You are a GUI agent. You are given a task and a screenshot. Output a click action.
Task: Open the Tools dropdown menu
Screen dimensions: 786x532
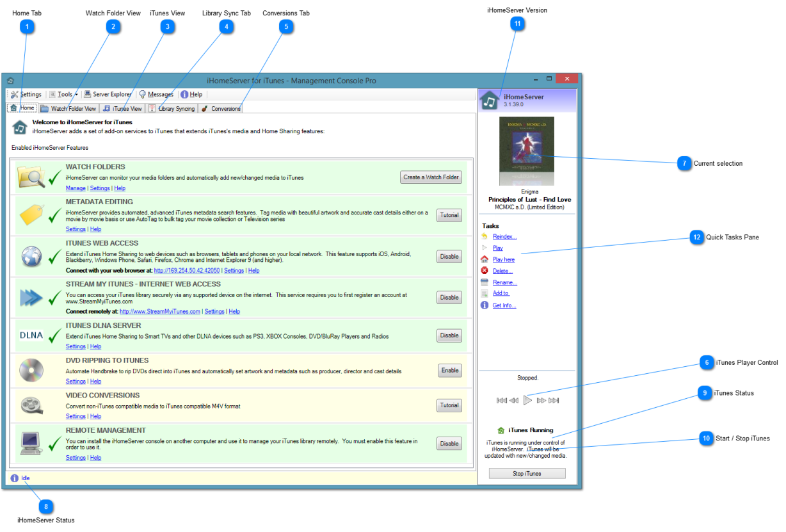click(x=64, y=95)
